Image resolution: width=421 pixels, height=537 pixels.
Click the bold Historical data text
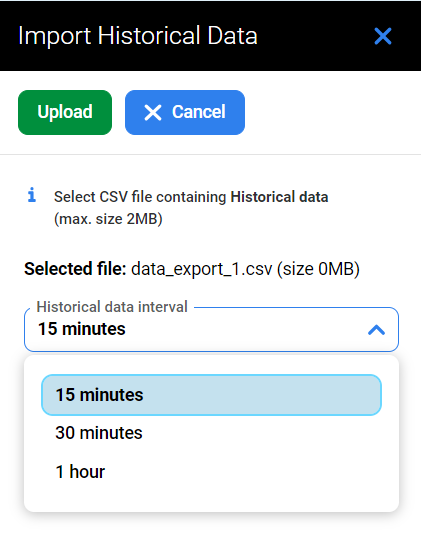click(x=279, y=197)
